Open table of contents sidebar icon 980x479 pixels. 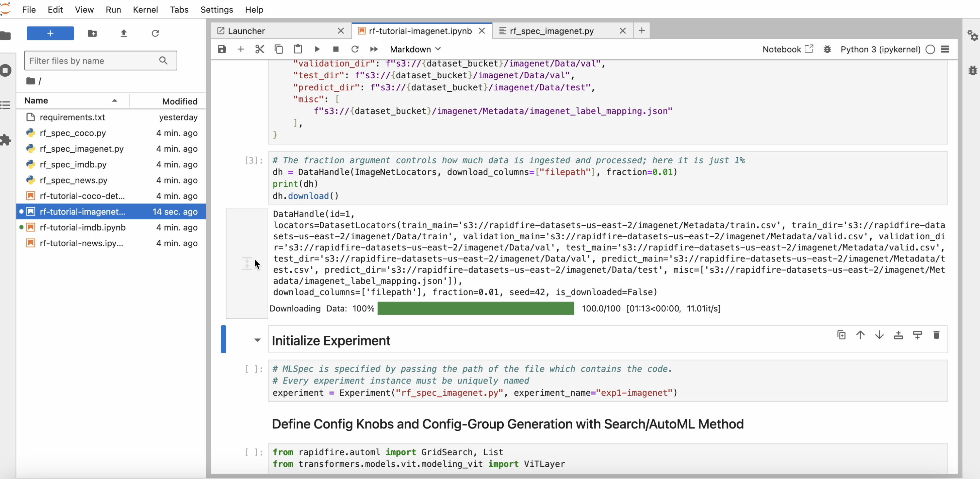point(5,105)
